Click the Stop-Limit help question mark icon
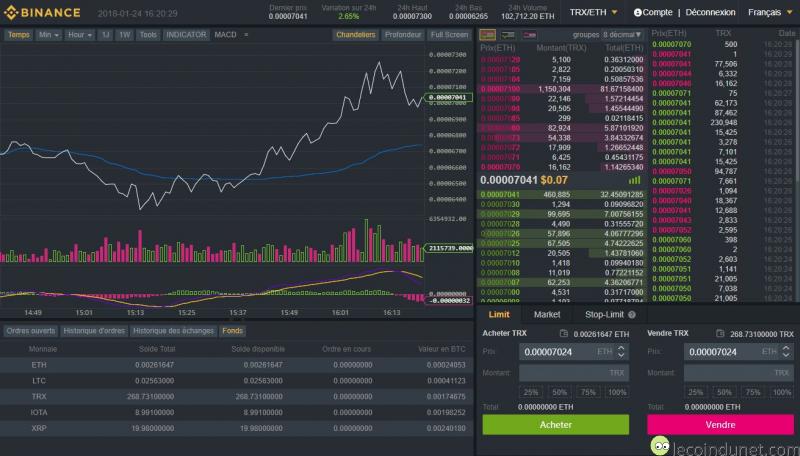Viewport: 800px width, 456px height. [632, 315]
